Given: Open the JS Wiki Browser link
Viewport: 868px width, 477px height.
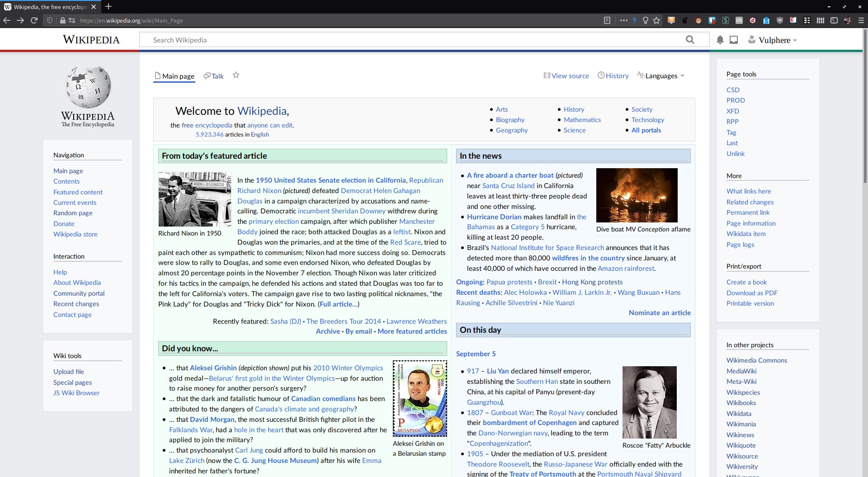Looking at the screenshot, I should pos(76,393).
